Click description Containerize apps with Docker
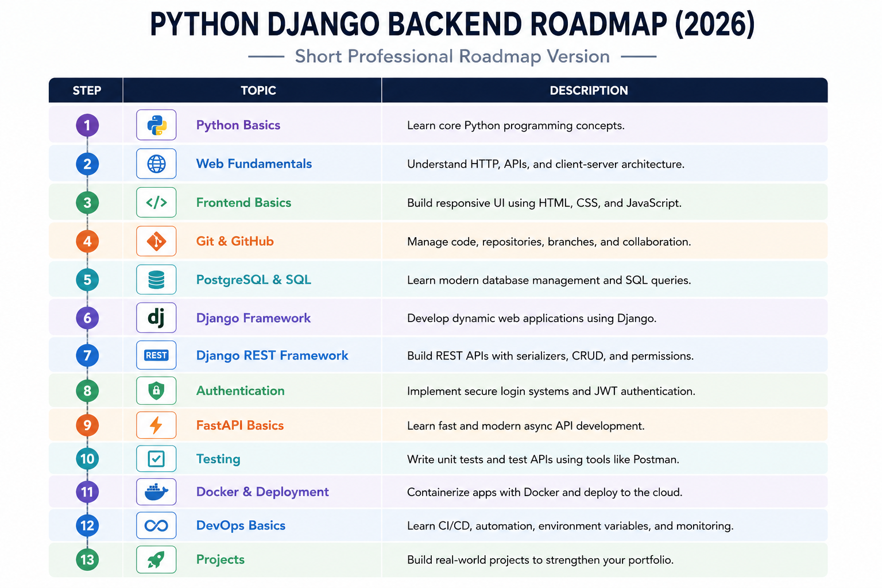This screenshot has width=882, height=588. (545, 493)
